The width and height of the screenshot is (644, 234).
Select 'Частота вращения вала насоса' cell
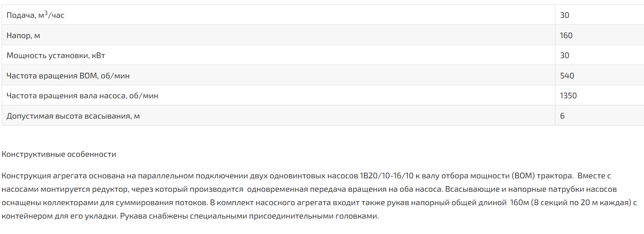coord(278,95)
